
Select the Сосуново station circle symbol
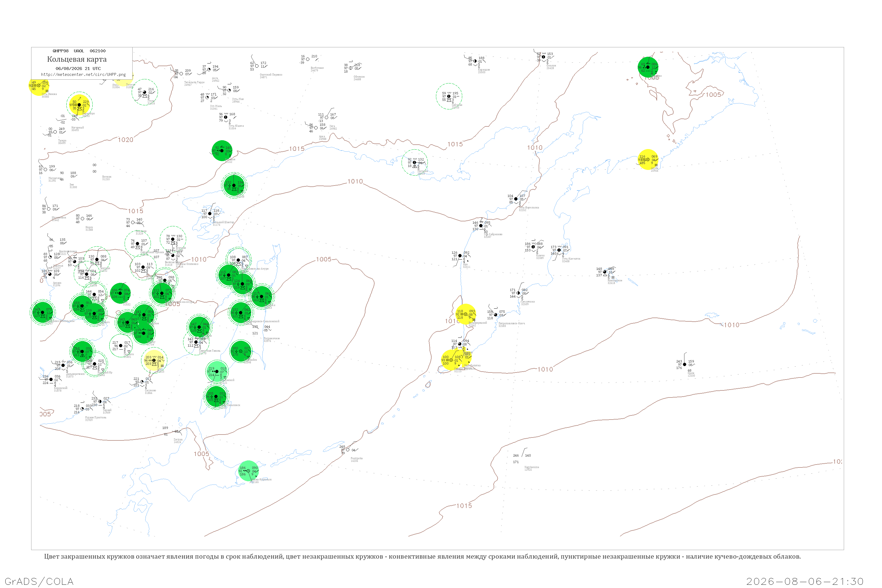pyautogui.click(x=142, y=382)
